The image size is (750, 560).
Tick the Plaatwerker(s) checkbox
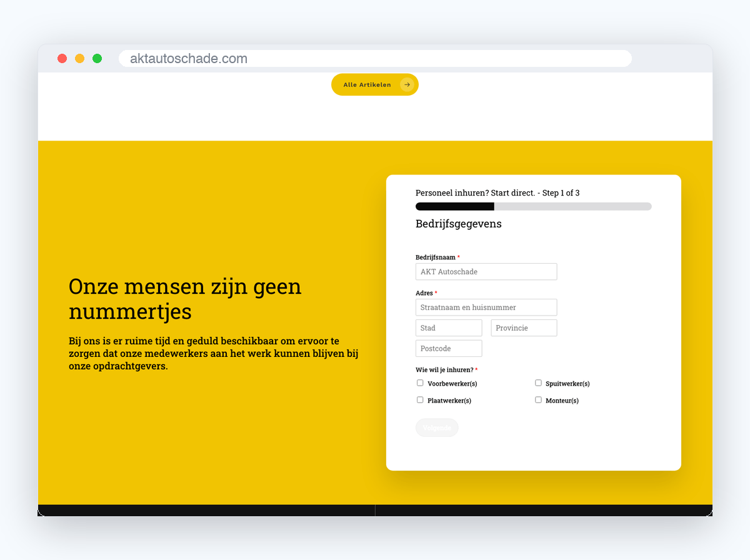pos(420,400)
